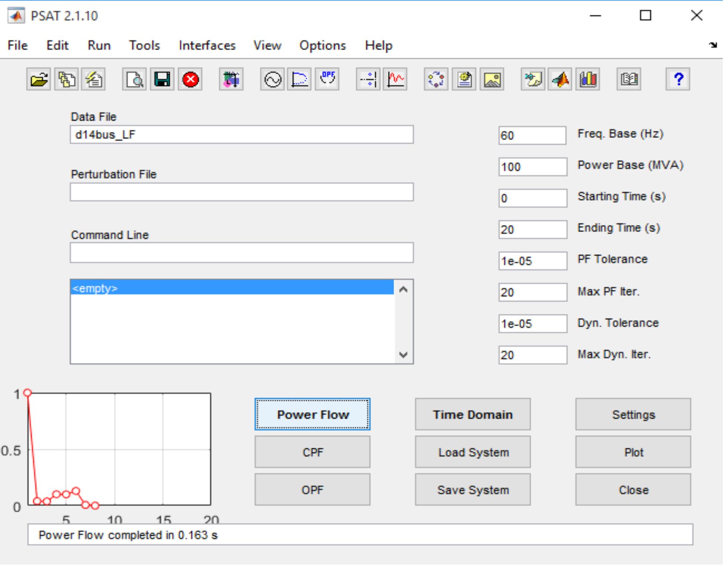Click the red X clear icon
This screenshot has width=728, height=576.
[x=190, y=79]
